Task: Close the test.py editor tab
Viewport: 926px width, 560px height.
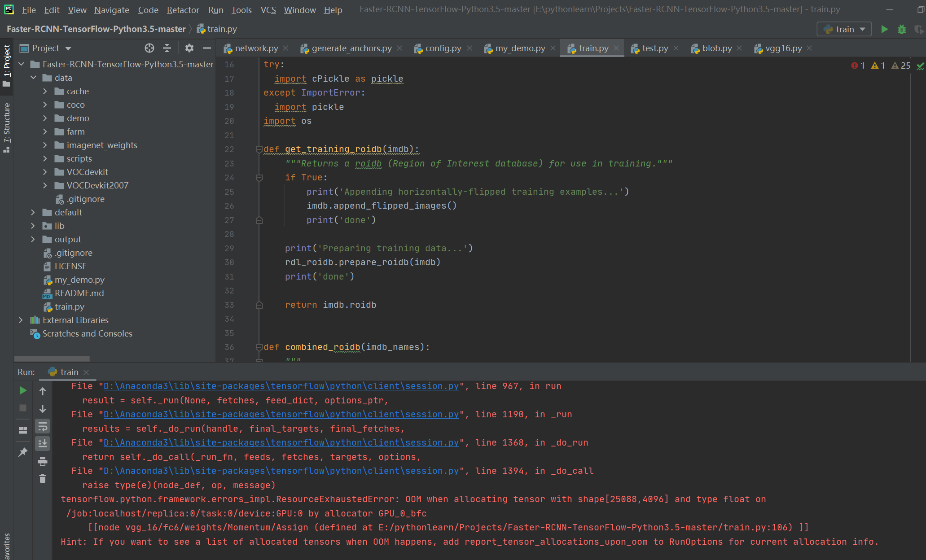Action: click(x=676, y=48)
